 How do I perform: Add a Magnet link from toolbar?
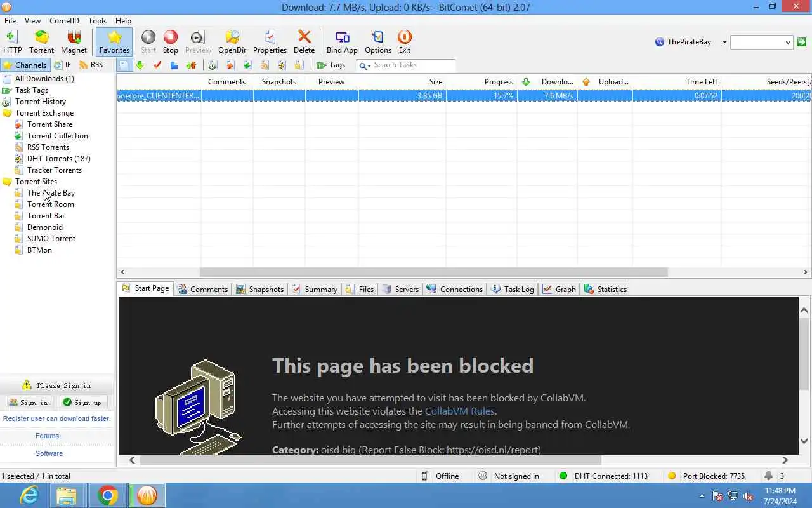pyautogui.click(x=74, y=42)
